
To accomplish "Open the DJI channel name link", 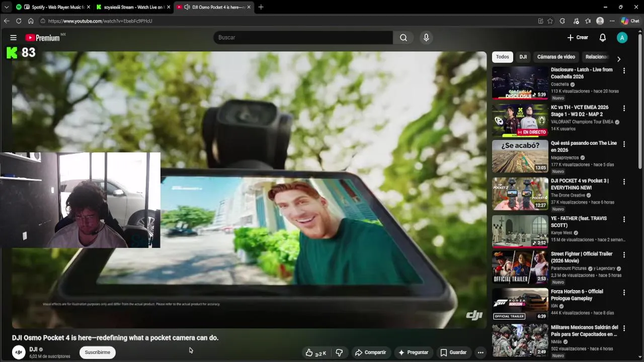I will [x=34, y=349].
